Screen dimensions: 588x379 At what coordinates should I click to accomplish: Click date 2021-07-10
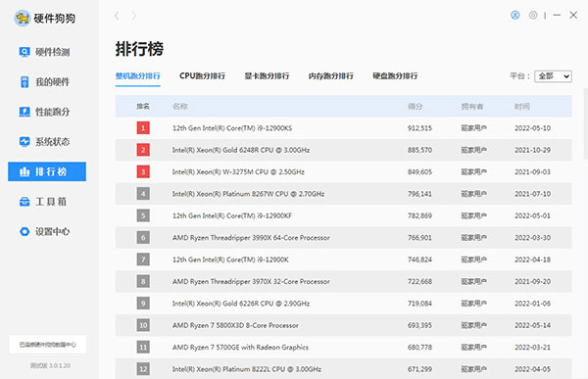pos(532,194)
